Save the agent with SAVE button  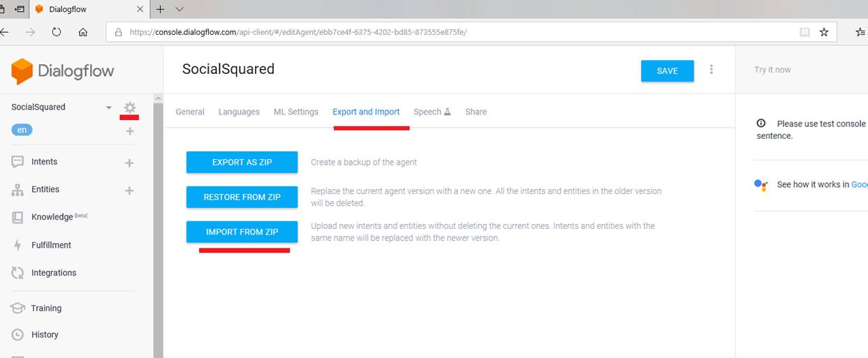[x=667, y=70]
